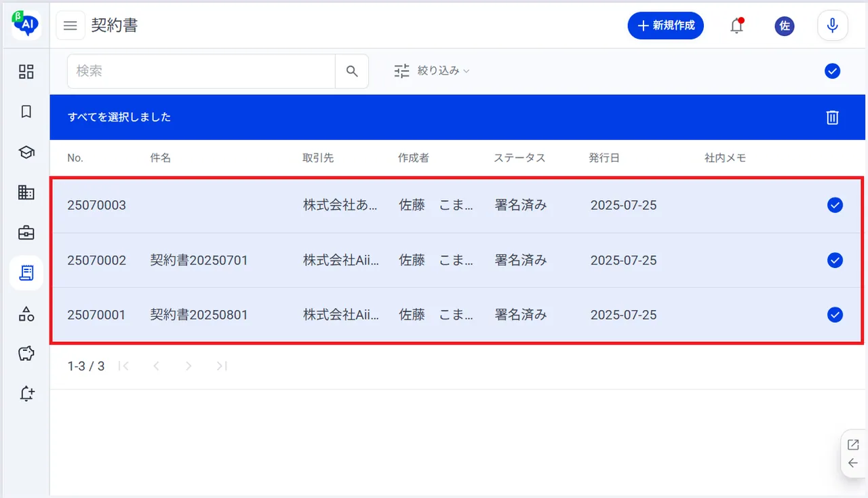The width and height of the screenshot is (868, 498).
Task: Uncheck the select-all checkbox
Action: point(833,71)
